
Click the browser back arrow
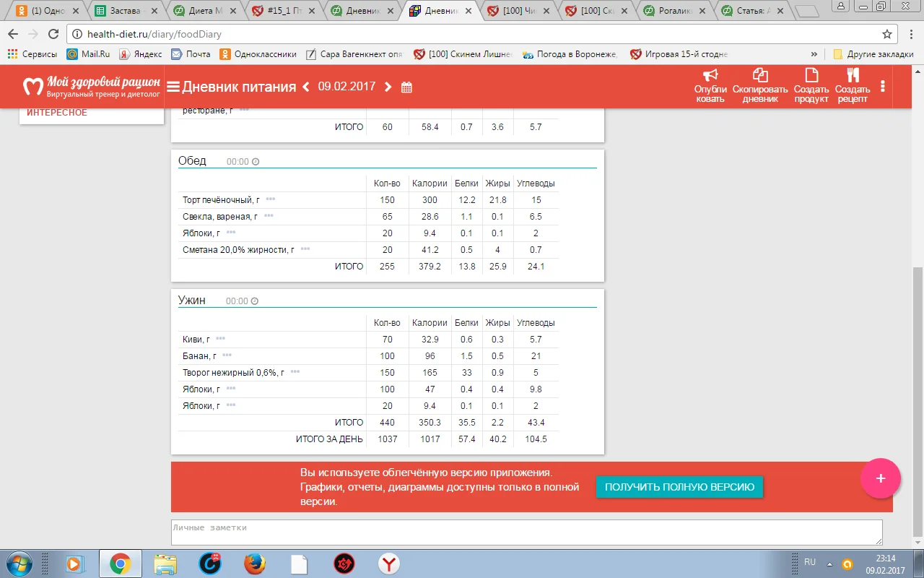13,34
